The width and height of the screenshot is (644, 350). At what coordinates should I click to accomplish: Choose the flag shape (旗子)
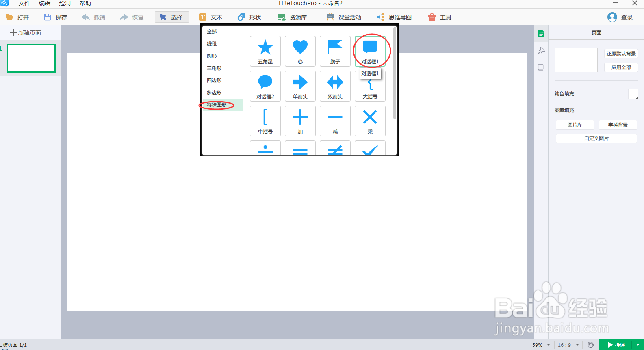coord(335,51)
